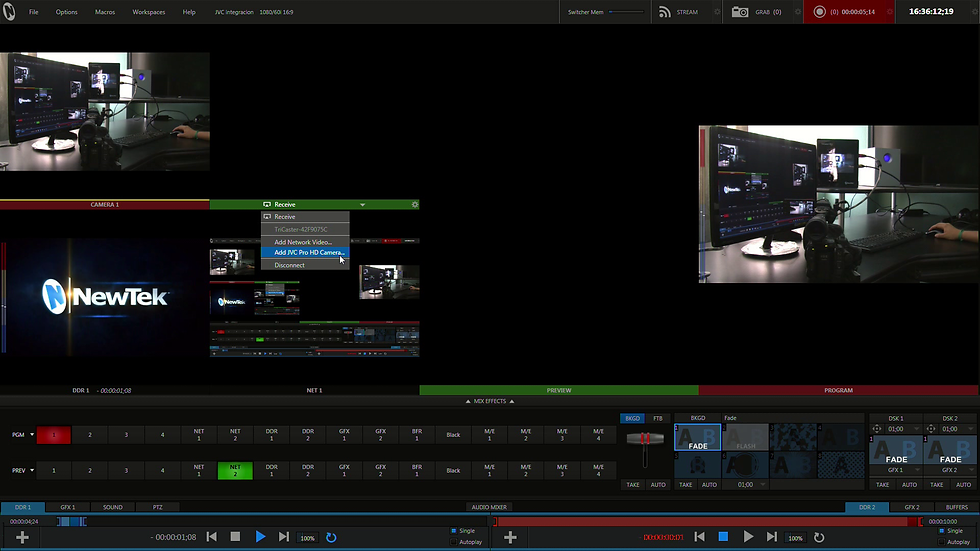Open the DSK 2 GFX 2 source dropdown

(x=971, y=470)
